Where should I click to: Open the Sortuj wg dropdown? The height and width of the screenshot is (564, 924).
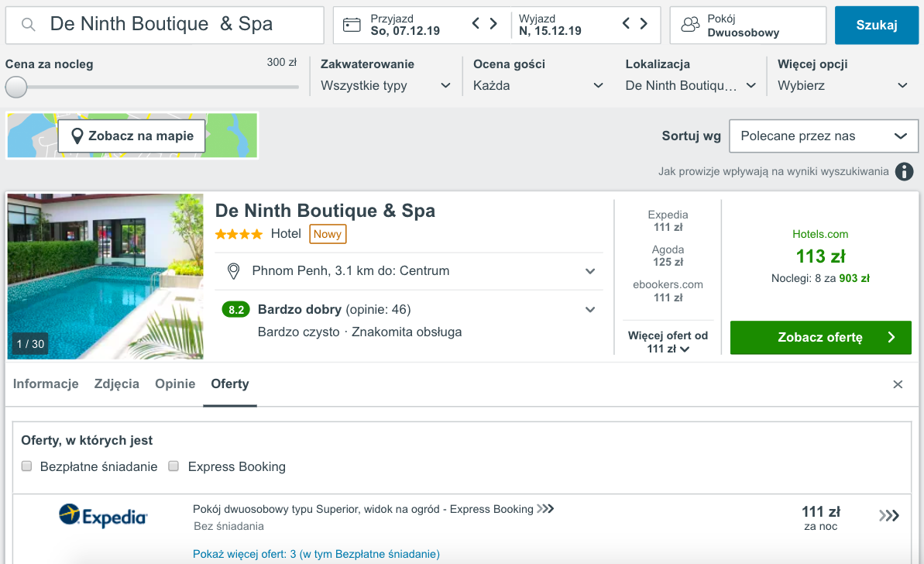(823, 136)
